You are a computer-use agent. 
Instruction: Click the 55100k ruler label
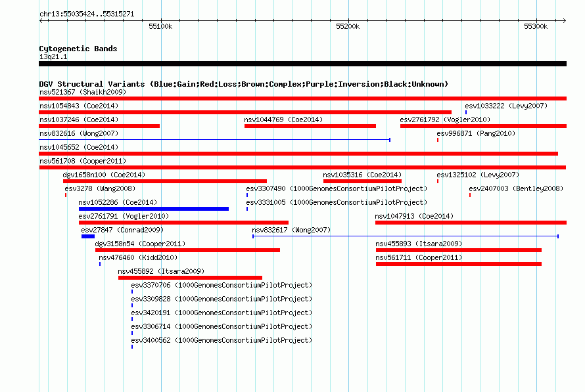point(160,26)
